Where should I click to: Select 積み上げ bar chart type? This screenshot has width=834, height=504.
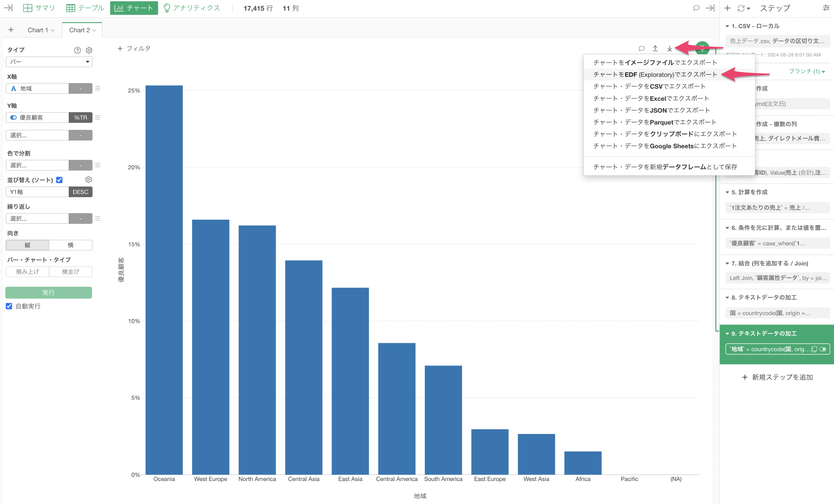point(27,272)
